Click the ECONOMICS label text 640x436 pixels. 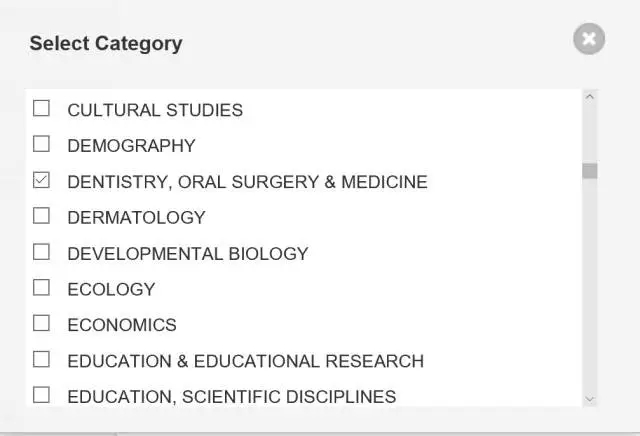(122, 325)
